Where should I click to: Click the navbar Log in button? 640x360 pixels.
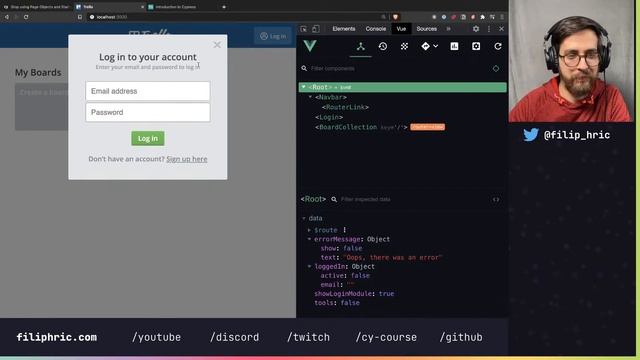coord(273,36)
